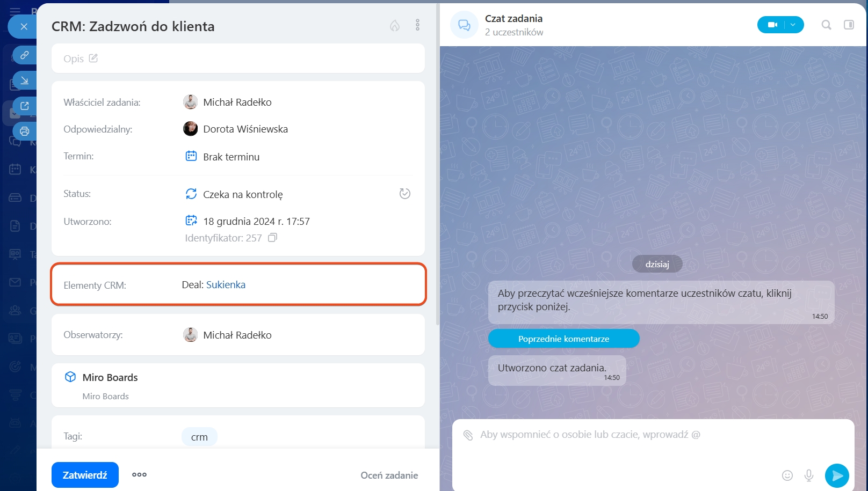Open more actions next to Zatwierdź
This screenshot has height=491, width=868.
(x=139, y=475)
